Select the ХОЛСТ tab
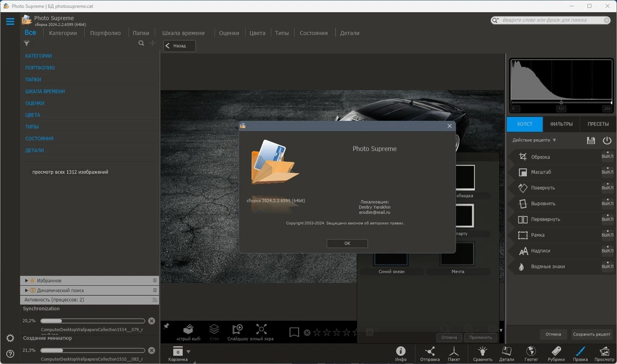Image resolution: width=617 pixels, height=364 pixels. tap(524, 124)
